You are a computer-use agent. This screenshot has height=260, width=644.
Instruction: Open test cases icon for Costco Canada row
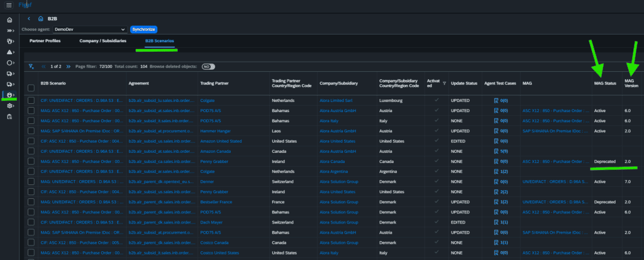point(496,242)
